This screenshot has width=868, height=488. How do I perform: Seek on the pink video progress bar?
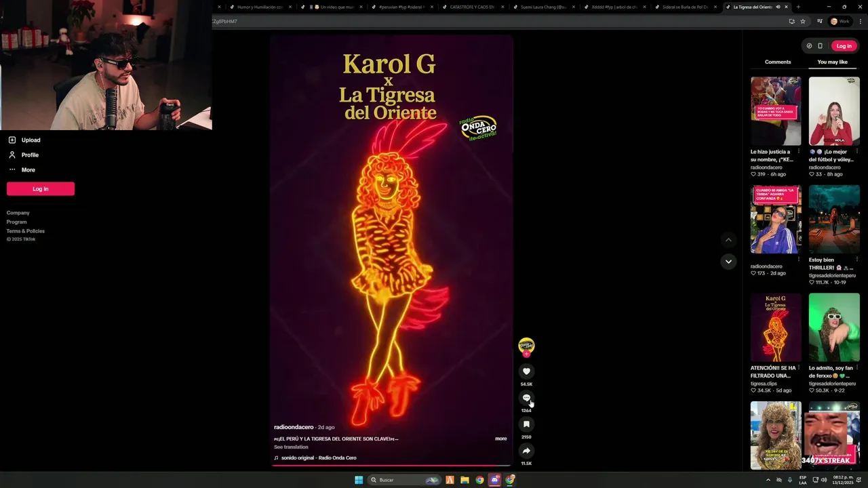(392, 466)
